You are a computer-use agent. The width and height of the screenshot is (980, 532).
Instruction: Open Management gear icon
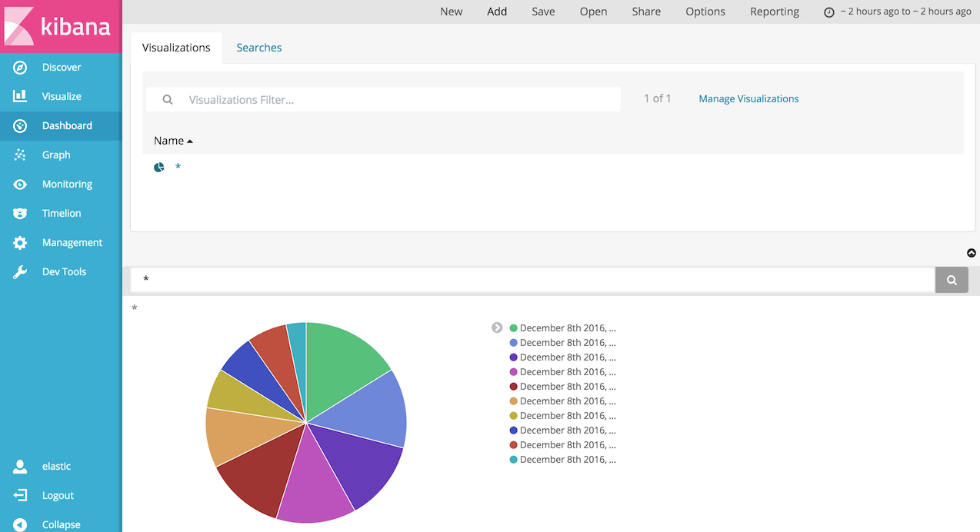coord(20,243)
